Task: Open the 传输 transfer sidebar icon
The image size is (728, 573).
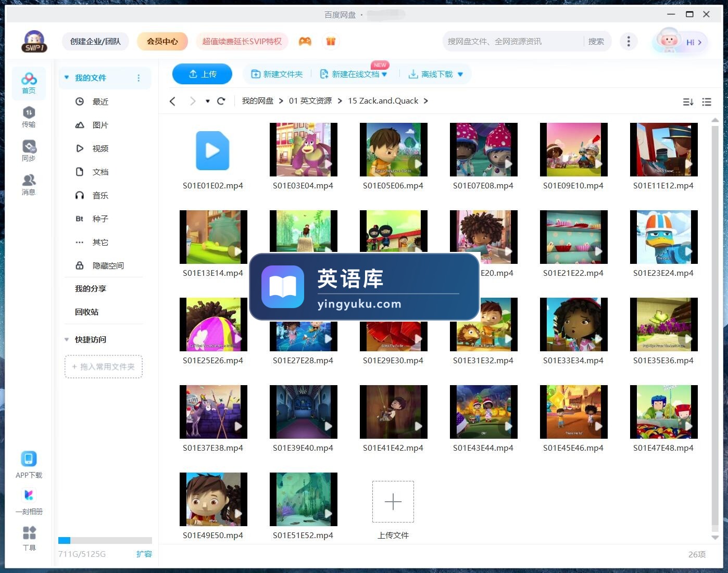Action: pyautogui.click(x=29, y=117)
